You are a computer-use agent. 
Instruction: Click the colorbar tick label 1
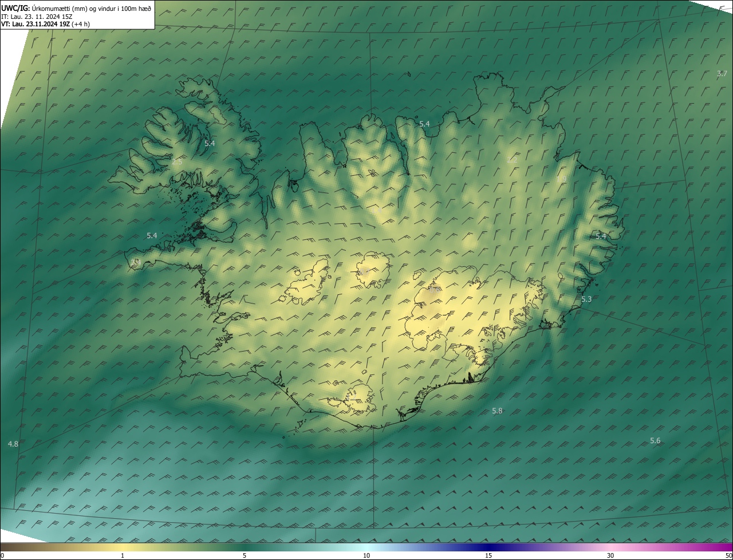click(123, 555)
